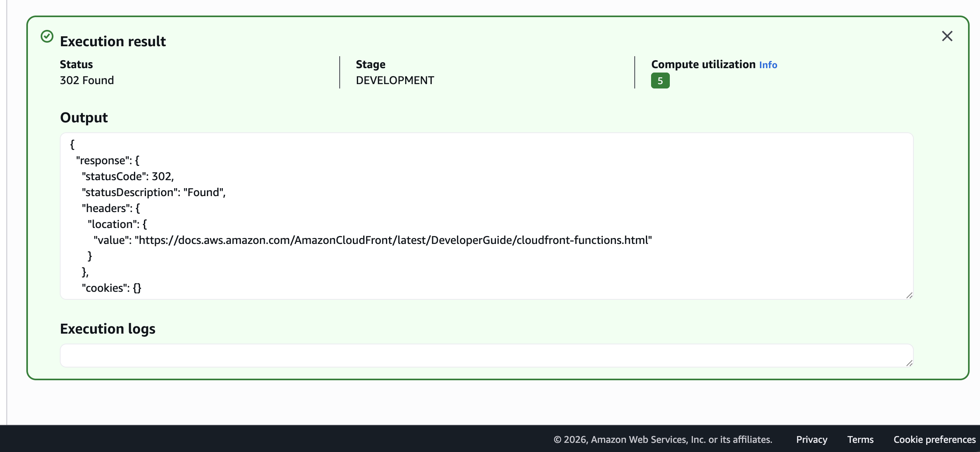Close the Execution result panel
The image size is (980, 452).
(947, 36)
